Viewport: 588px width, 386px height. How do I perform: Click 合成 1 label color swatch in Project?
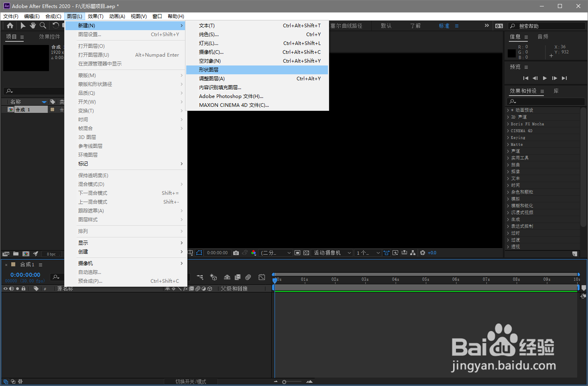pos(52,109)
